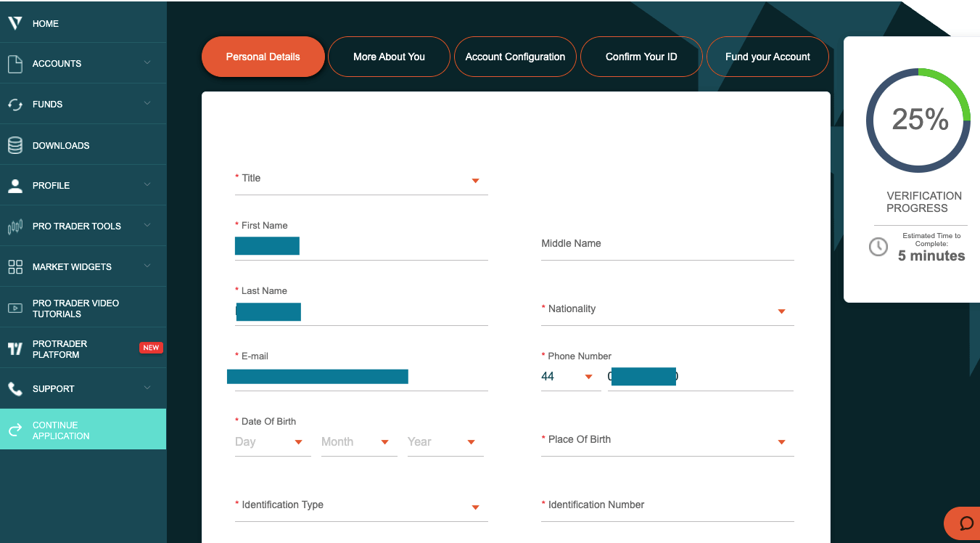Viewport: 980px width, 543px height.
Task: Click the E-mail input field
Action: pos(361,377)
